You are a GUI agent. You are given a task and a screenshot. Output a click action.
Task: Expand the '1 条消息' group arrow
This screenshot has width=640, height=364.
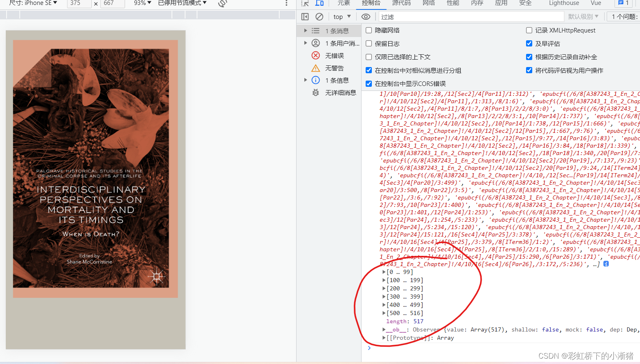(x=305, y=31)
